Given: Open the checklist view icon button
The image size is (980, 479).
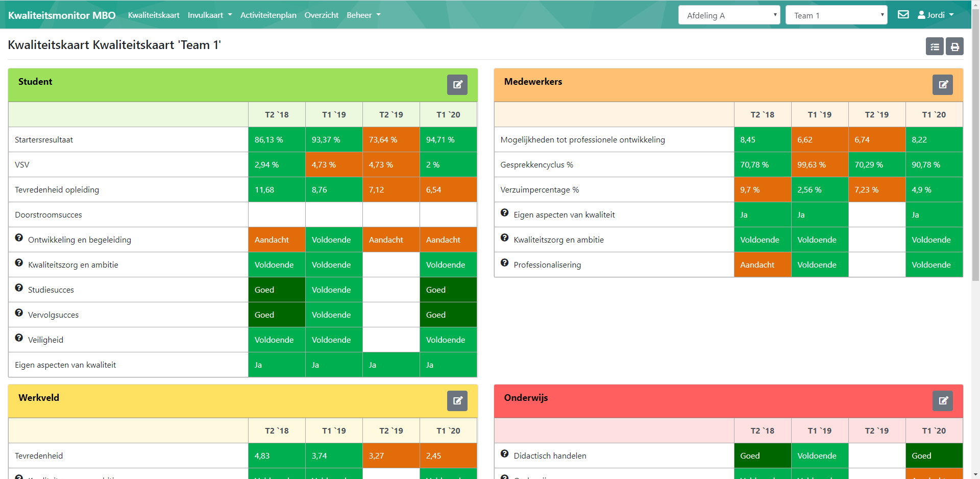Looking at the screenshot, I should coord(935,46).
